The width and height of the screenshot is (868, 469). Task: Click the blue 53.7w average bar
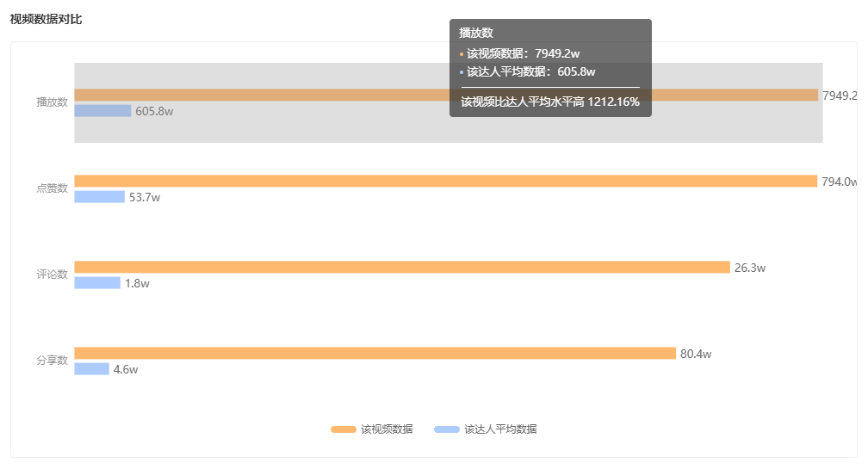pos(100,197)
